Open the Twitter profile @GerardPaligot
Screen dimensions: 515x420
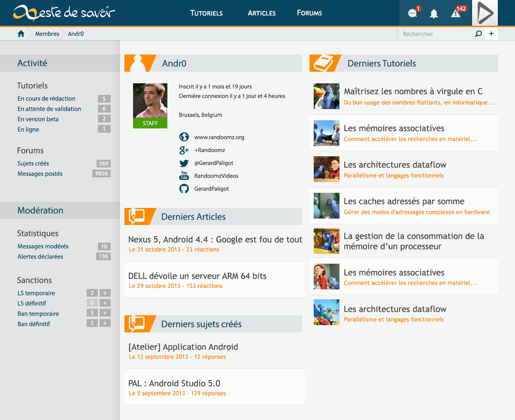click(x=214, y=163)
